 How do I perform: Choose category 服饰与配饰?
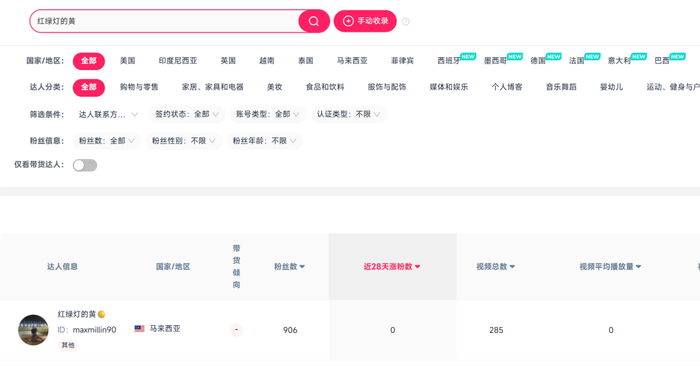point(387,87)
